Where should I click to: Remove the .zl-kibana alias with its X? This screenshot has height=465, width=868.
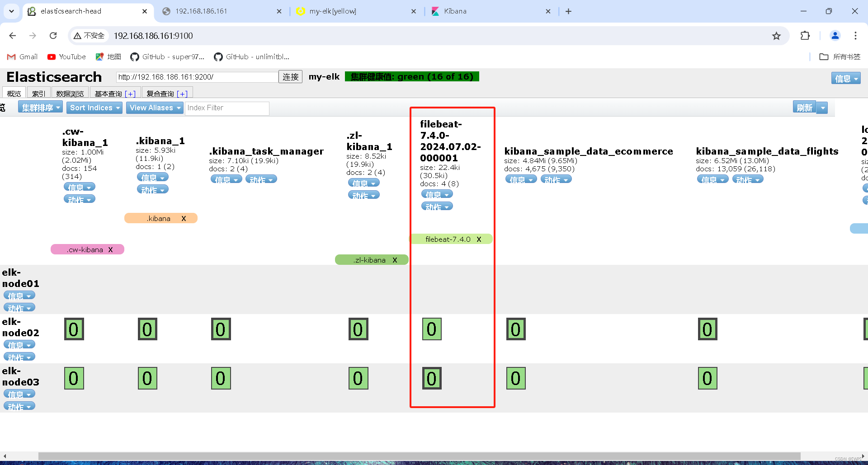[x=395, y=260]
